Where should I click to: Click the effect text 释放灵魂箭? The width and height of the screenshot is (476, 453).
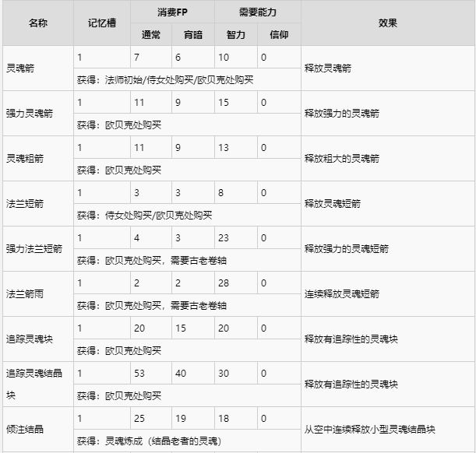(x=328, y=68)
